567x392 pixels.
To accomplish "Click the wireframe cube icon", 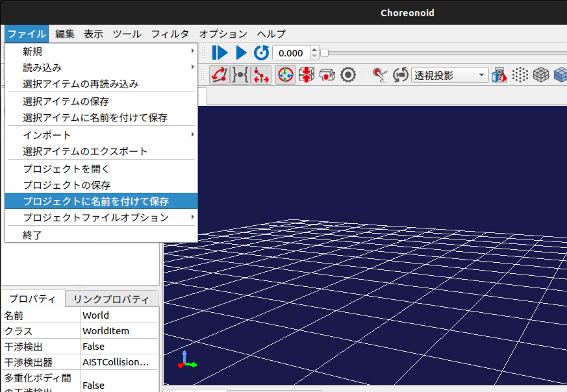I will coord(540,75).
